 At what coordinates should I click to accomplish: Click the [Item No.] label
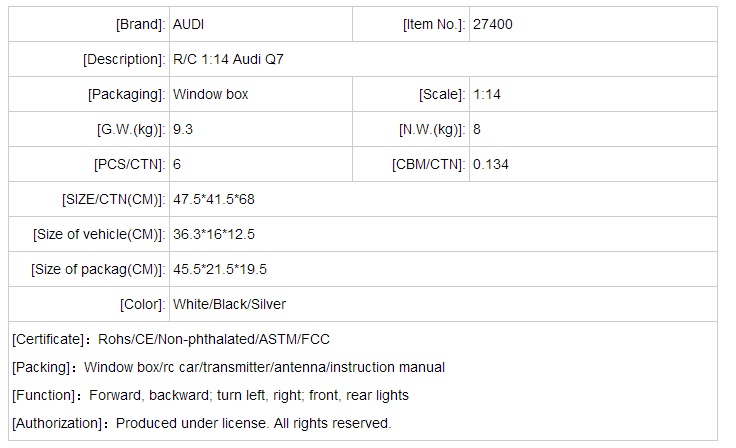pos(432,24)
